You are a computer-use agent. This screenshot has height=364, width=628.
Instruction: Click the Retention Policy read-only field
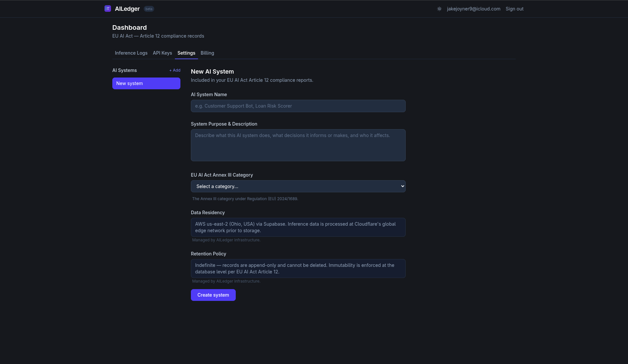pyautogui.click(x=298, y=269)
